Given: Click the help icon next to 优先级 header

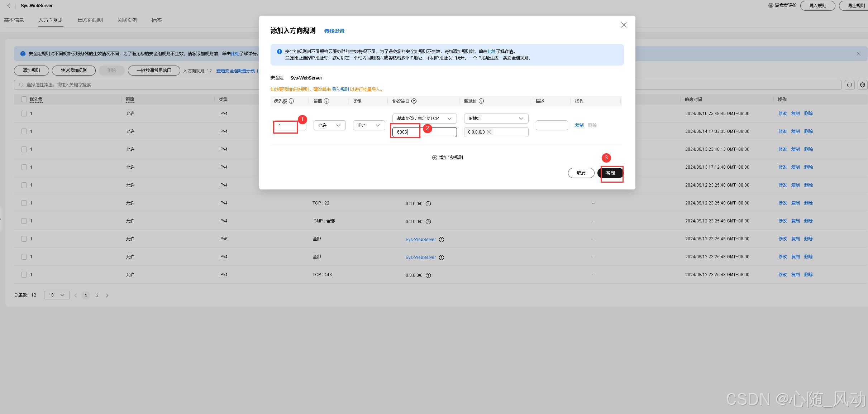Looking at the screenshot, I should point(291,101).
